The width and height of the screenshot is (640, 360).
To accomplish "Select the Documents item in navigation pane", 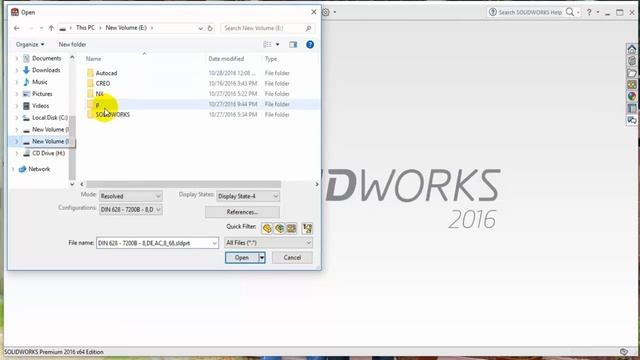I will tap(42, 58).
